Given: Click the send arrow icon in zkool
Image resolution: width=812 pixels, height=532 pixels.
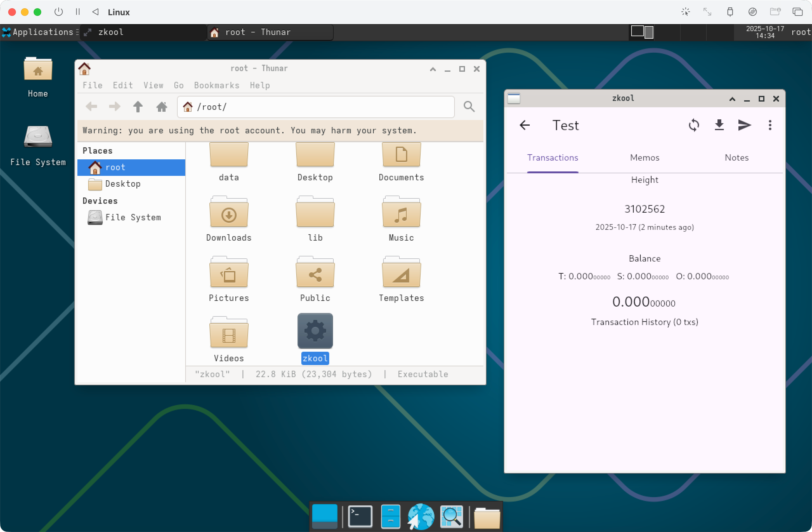Looking at the screenshot, I should (x=744, y=125).
